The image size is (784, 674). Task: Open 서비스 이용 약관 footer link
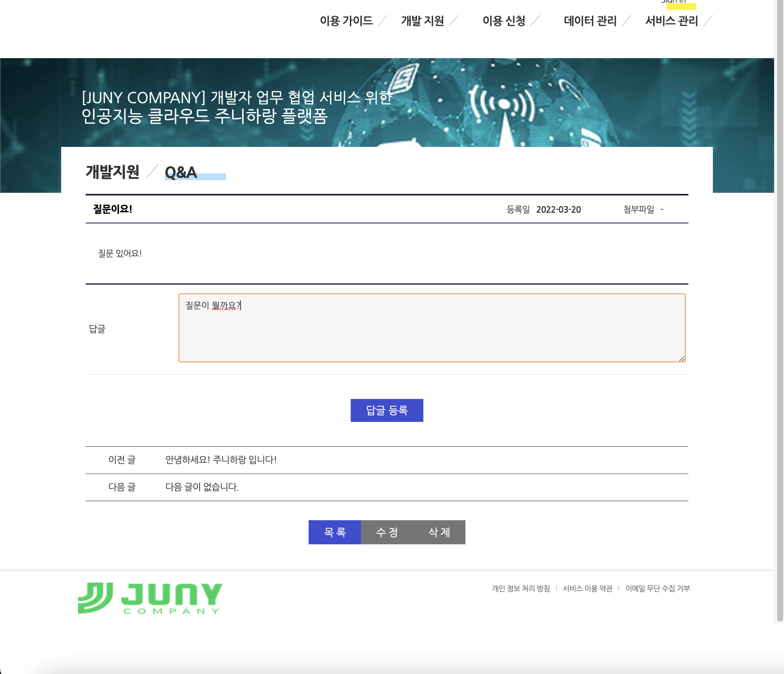click(587, 588)
